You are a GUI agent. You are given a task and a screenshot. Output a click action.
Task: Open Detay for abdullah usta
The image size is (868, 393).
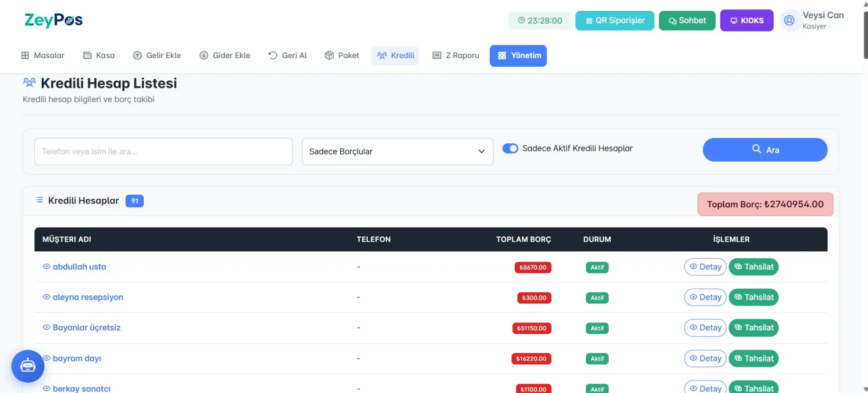(x=705, y=267)
